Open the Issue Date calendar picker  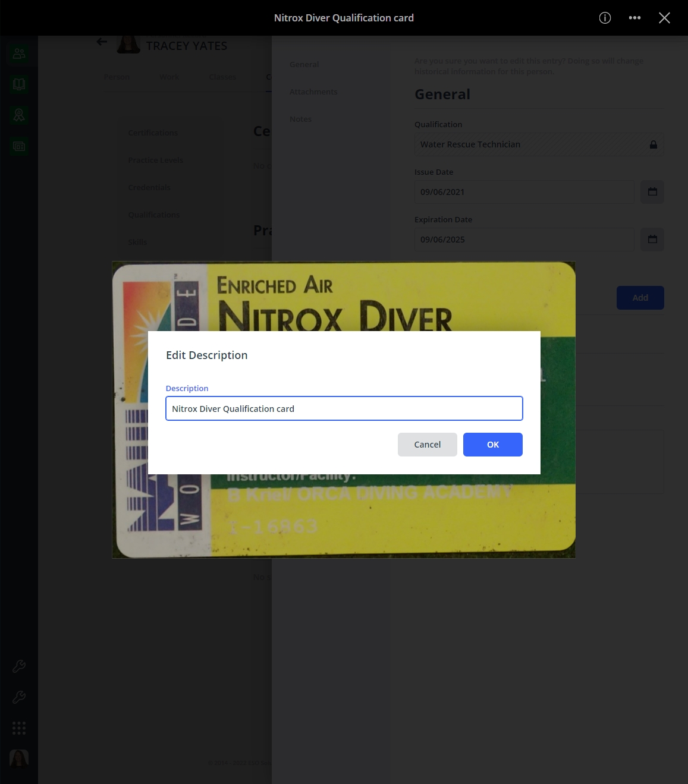tap(652, 192)
